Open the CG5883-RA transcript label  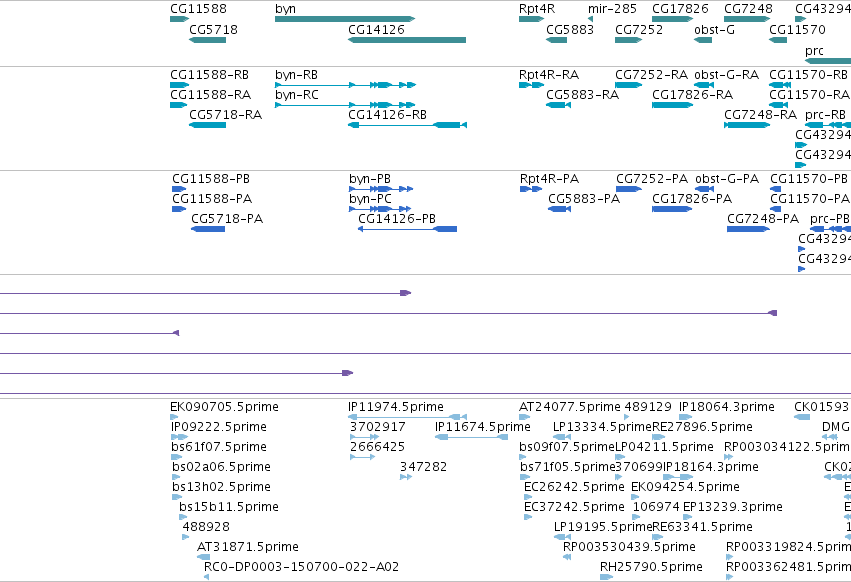coord(582,94)
